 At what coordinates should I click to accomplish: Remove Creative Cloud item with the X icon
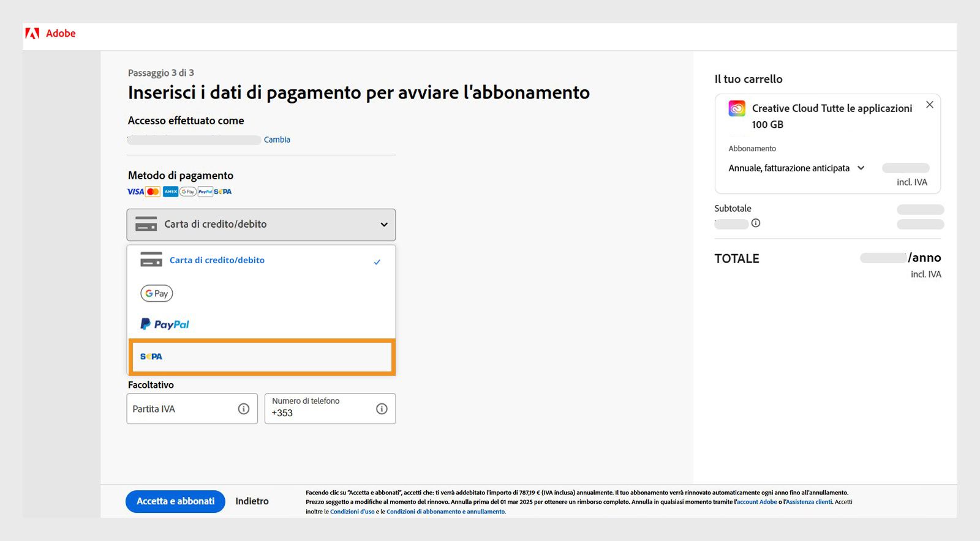930,105
